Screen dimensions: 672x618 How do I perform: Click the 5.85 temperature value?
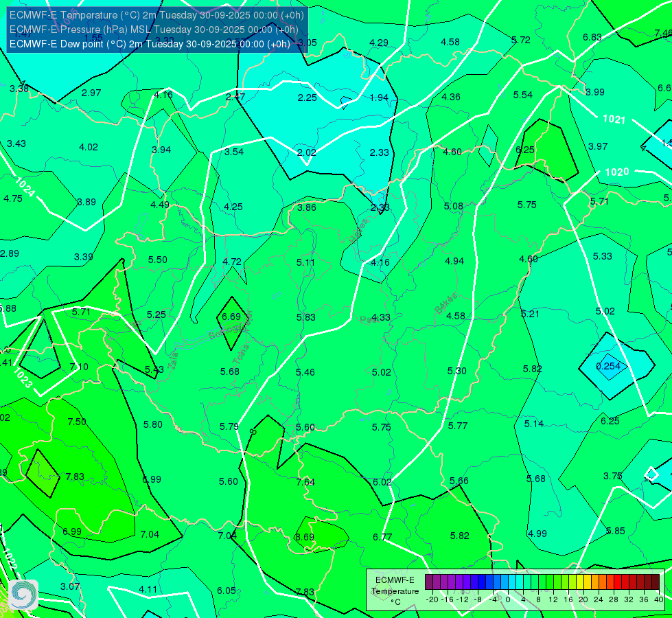(616, 531)
